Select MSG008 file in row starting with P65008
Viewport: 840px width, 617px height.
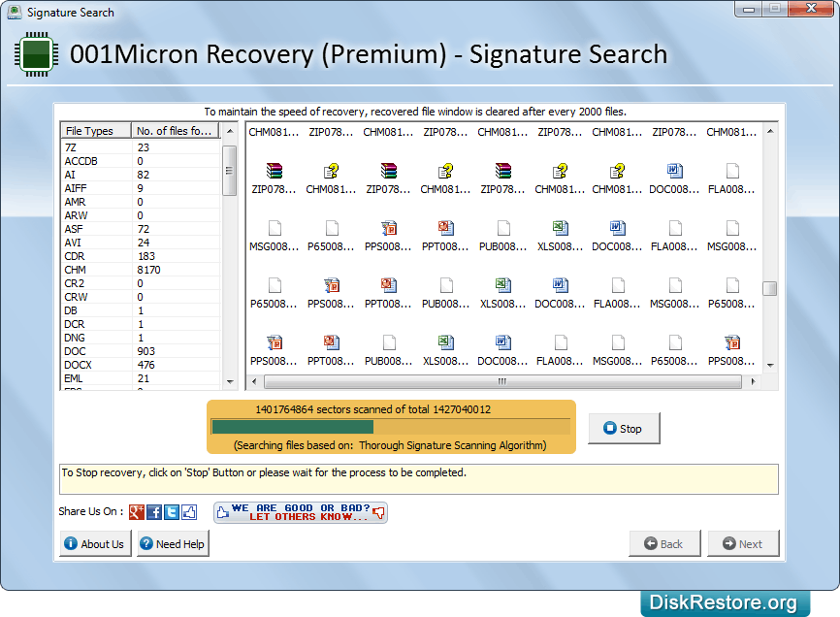tap(674, 294)
